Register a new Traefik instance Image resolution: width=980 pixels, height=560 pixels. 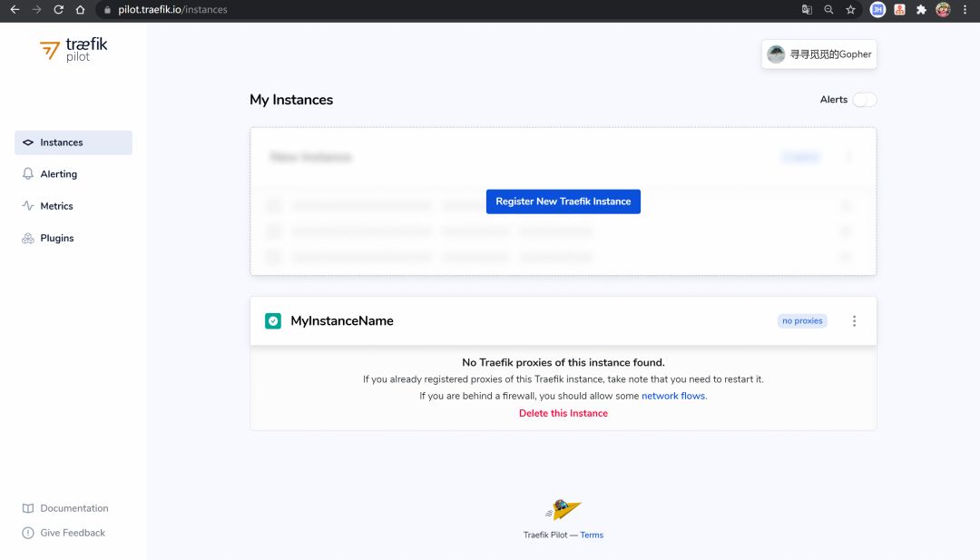(x=563, y=201)
